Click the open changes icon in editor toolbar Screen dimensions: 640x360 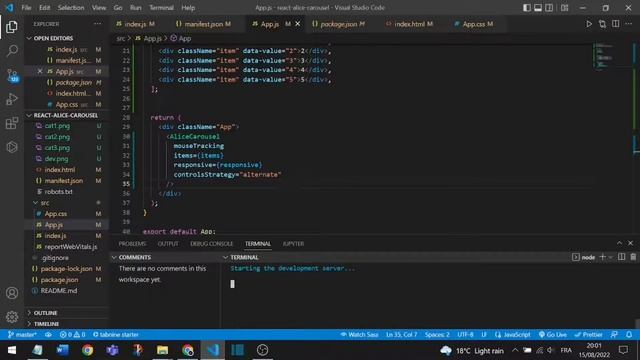602,24
